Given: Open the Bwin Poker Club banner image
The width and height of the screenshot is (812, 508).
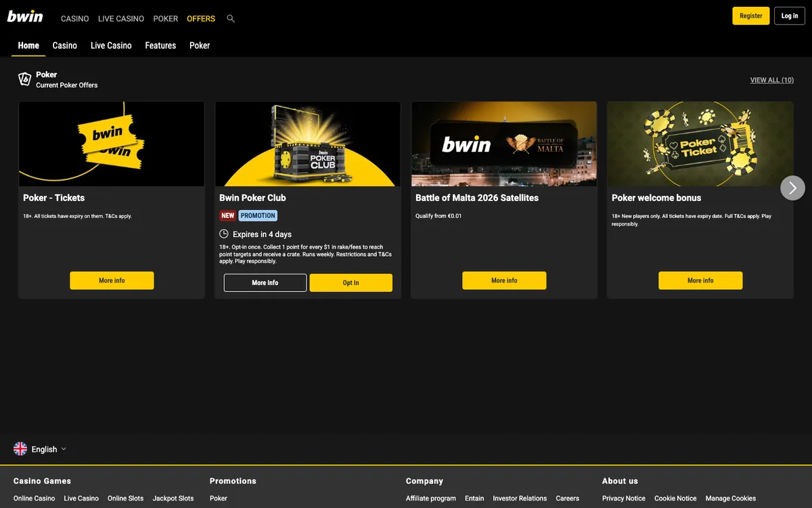Looking at the screenshot, I should point(308,144).
